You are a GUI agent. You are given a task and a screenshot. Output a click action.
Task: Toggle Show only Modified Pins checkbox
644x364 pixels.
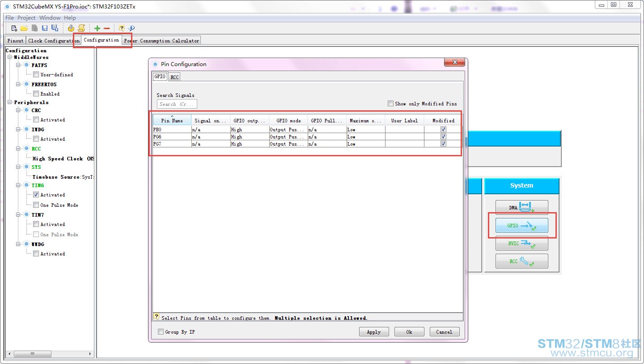(x=390, y=103)
